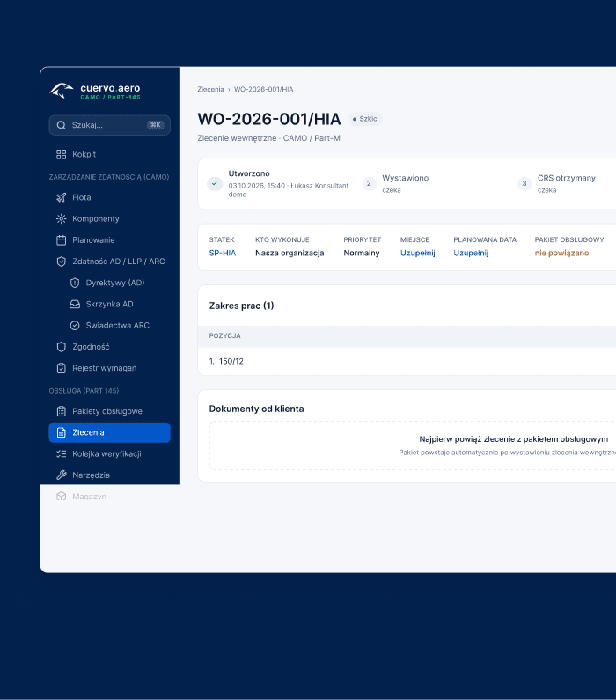Click the ⌘K shortcut badge
Image resolution: width=616 pixels, height=700 pixels.
pos(155,125)
